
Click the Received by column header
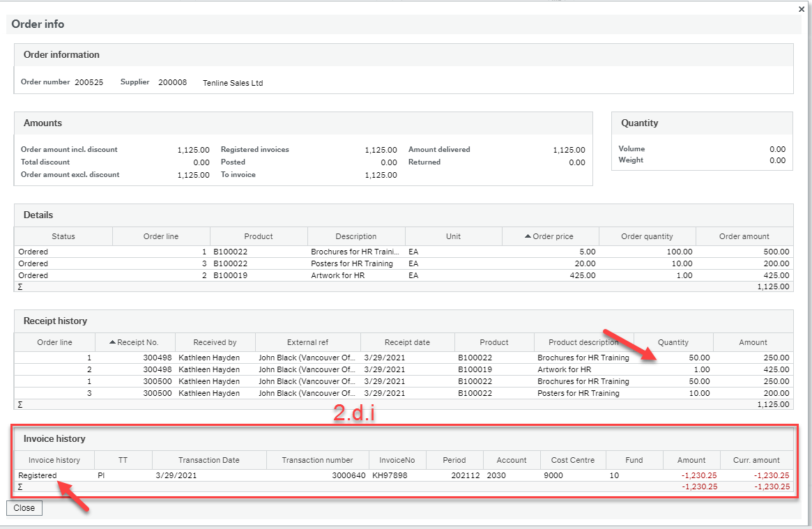pos(215,342)
